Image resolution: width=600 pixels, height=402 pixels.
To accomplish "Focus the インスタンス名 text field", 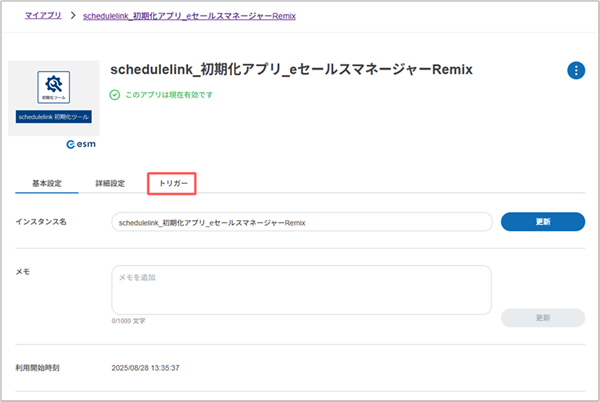I will (300, 222).
